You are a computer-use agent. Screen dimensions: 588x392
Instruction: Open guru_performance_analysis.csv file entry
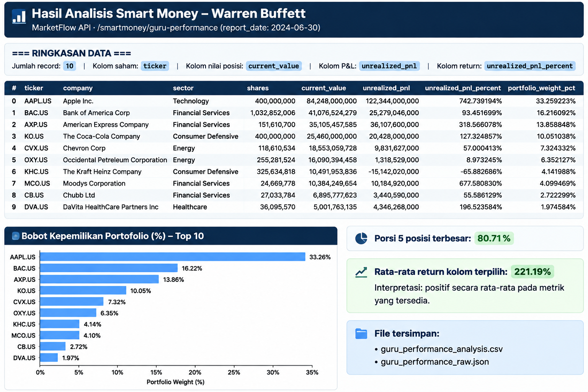(441, 349)
